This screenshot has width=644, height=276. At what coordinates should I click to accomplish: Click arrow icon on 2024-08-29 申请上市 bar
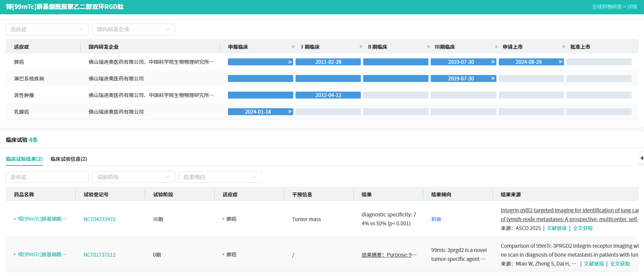click(x=561, y=62)
